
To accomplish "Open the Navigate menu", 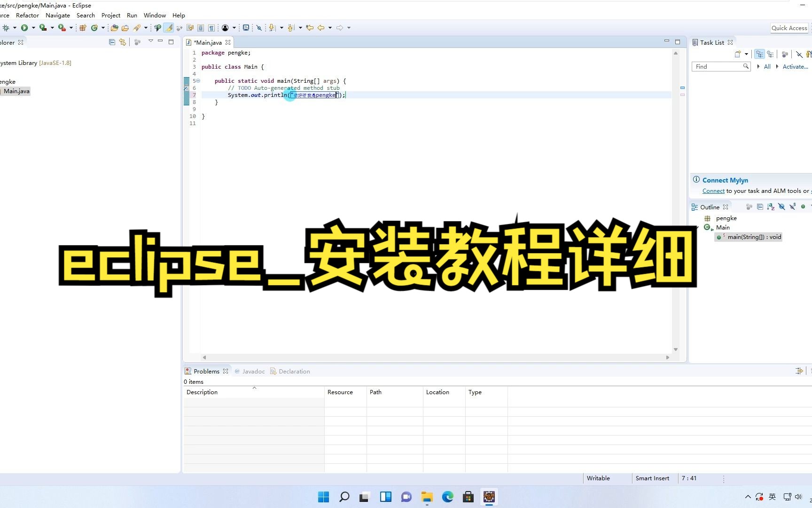I will (x=58, y=15).
